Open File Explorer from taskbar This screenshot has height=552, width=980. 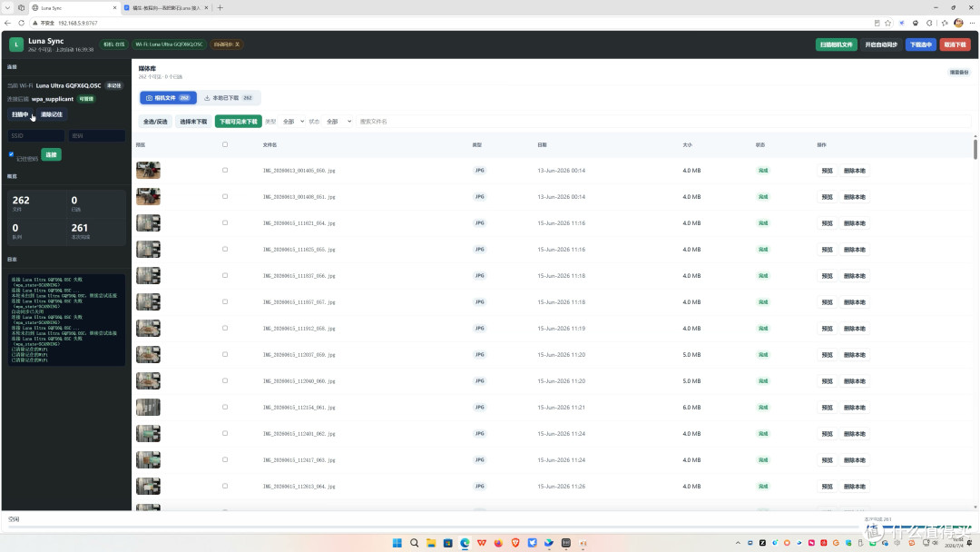click(x=431, y=543)
